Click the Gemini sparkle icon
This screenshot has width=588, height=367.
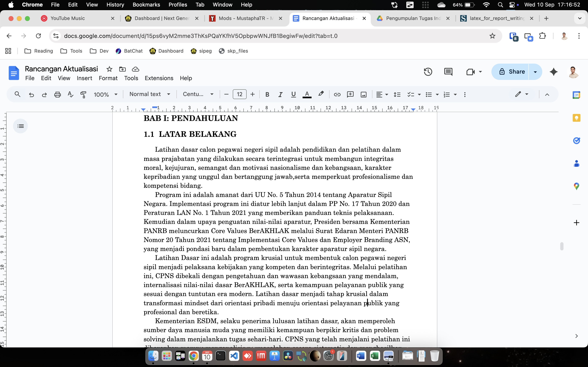click(553, 72)
